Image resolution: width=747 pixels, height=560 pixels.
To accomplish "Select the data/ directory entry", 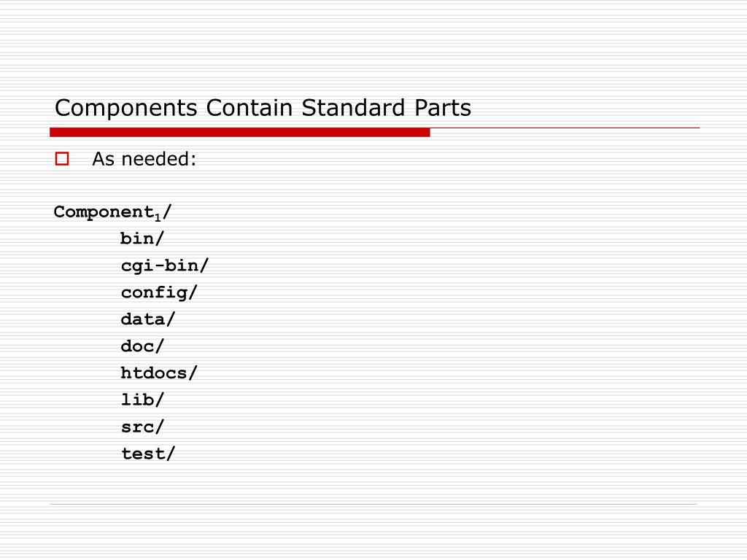I will 148,319.
